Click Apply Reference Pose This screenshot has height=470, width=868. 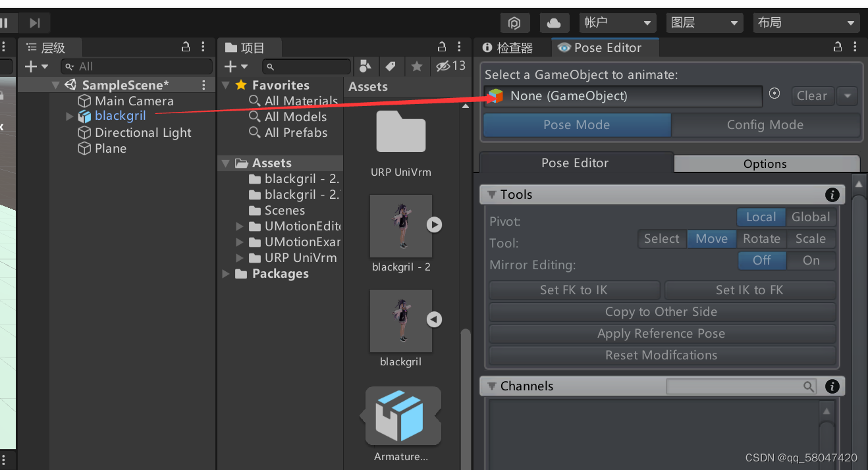pos(661,334)
